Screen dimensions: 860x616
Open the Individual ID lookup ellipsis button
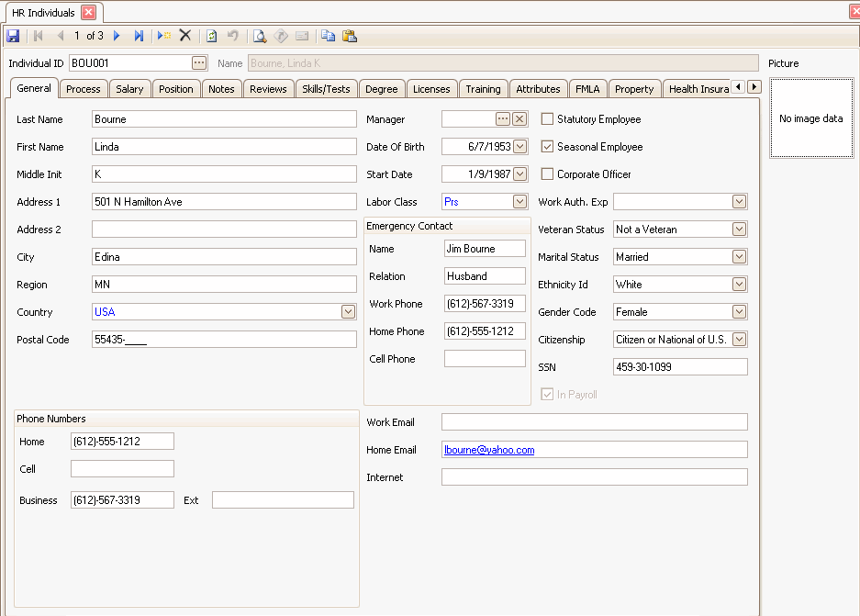[x=199, y=63]
